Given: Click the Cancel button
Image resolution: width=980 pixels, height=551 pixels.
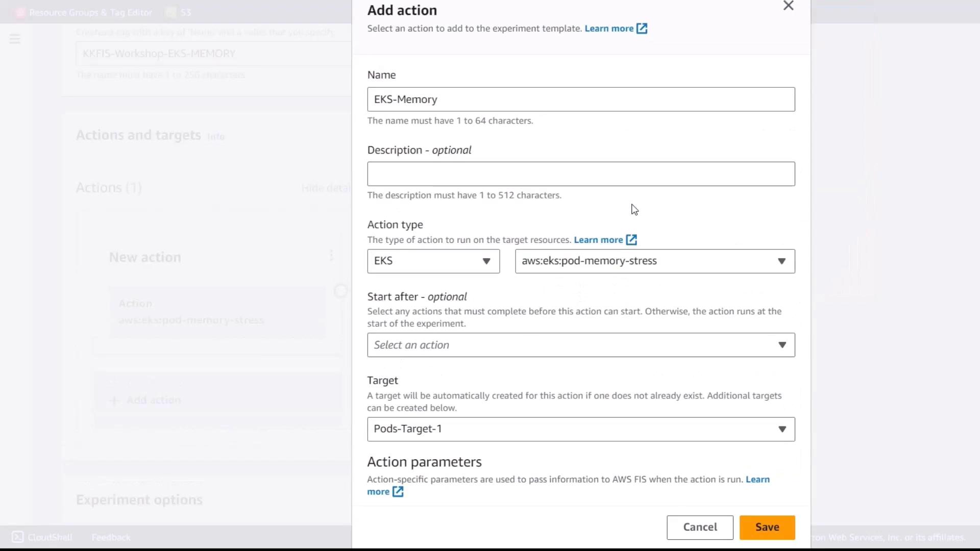Looking at the screenshot, I should 699,528.
